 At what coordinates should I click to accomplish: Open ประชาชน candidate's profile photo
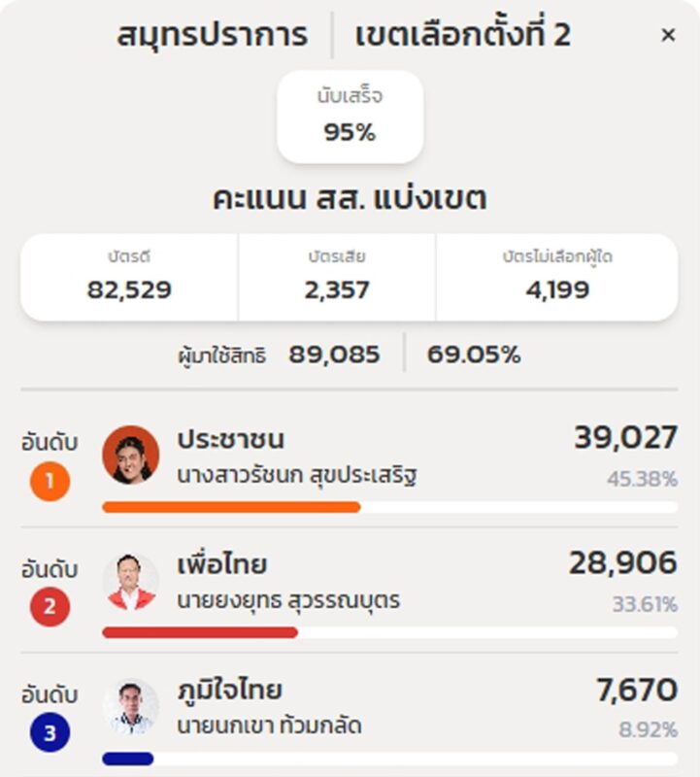130,455
